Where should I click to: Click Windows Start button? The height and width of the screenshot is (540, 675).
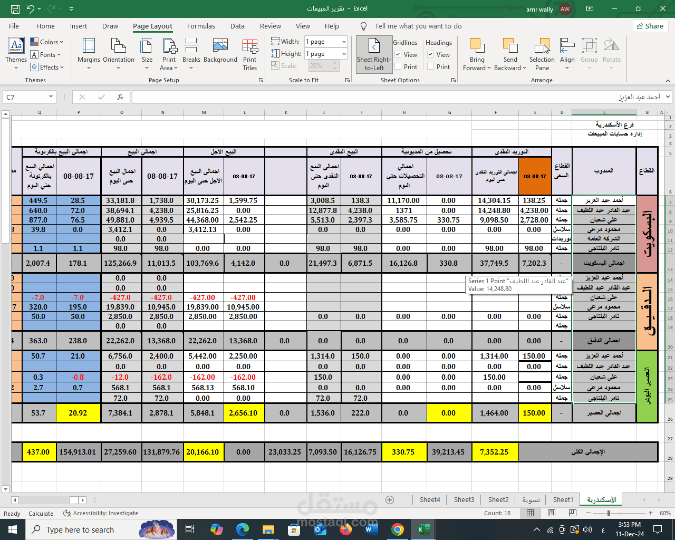click(x=12, y=529)
